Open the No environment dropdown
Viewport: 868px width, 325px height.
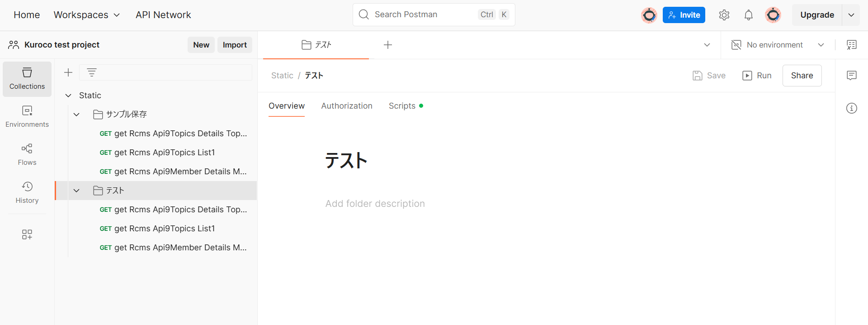click(x=778, y=45)
